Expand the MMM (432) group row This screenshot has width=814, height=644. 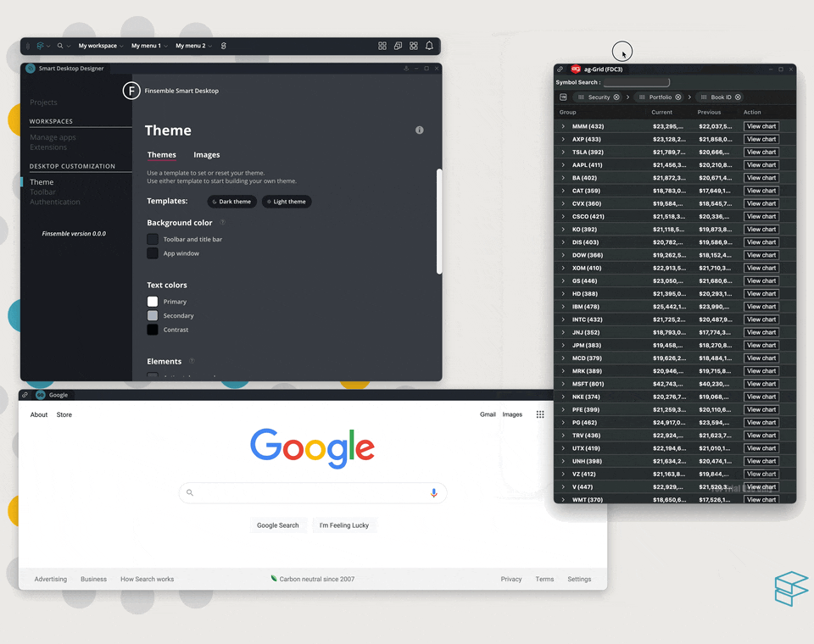tap(563, 126)
